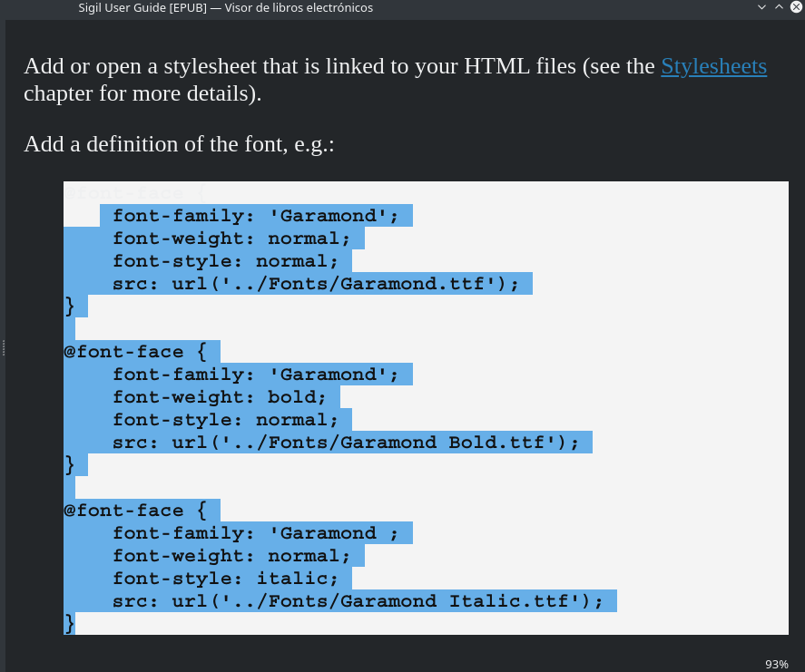The height and width of the screenshot is (672, 805).
Task: Maximize the e-book viewer window
Action: [780, 7]
